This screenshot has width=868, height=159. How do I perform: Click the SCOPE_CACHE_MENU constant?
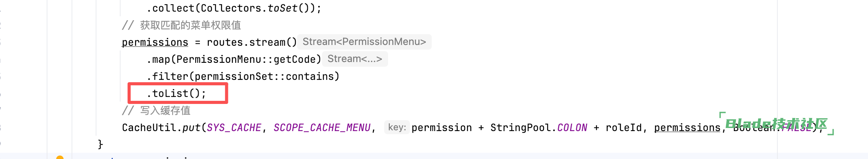[322, 128]
